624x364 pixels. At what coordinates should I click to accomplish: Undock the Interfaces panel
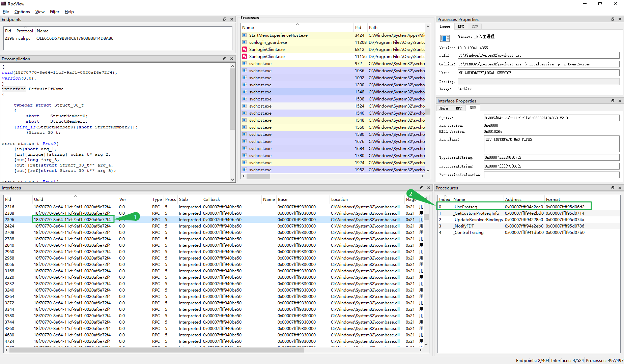point(422,188)
